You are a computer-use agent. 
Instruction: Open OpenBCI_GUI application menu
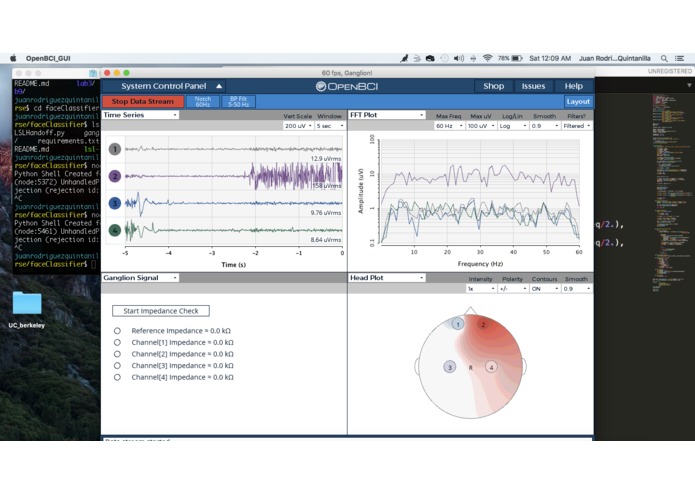(x=48, y=58)
